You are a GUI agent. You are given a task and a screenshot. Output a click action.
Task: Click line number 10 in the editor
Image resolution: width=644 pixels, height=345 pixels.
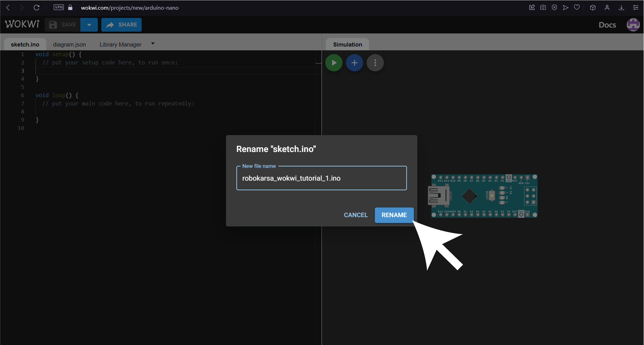coord(21,128)
